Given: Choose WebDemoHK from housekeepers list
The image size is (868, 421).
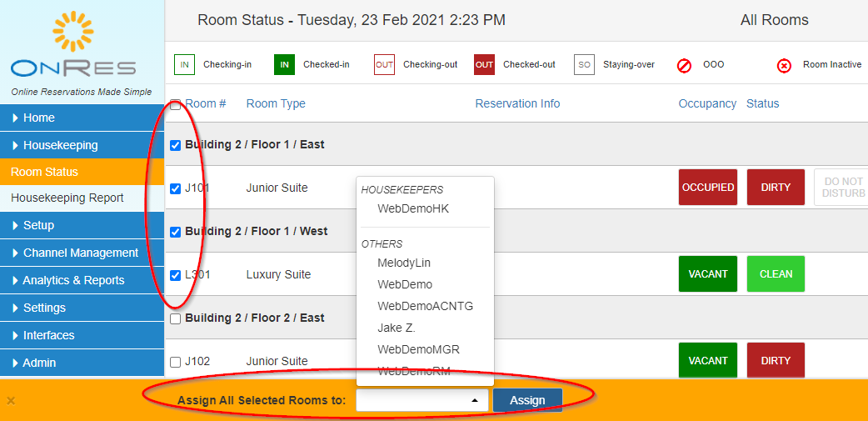Looking at the screenshot, I should point(413,208).
